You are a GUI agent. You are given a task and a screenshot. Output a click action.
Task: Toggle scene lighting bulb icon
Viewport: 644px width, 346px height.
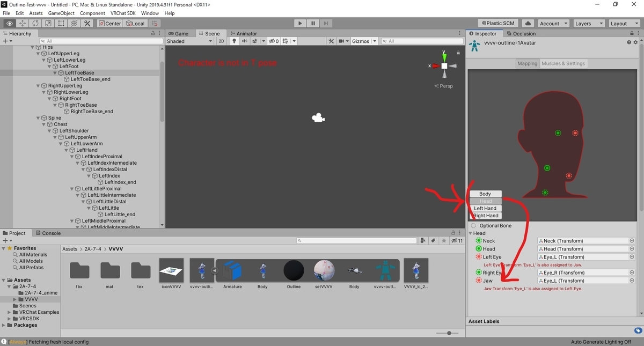click(x=234, y=41)
